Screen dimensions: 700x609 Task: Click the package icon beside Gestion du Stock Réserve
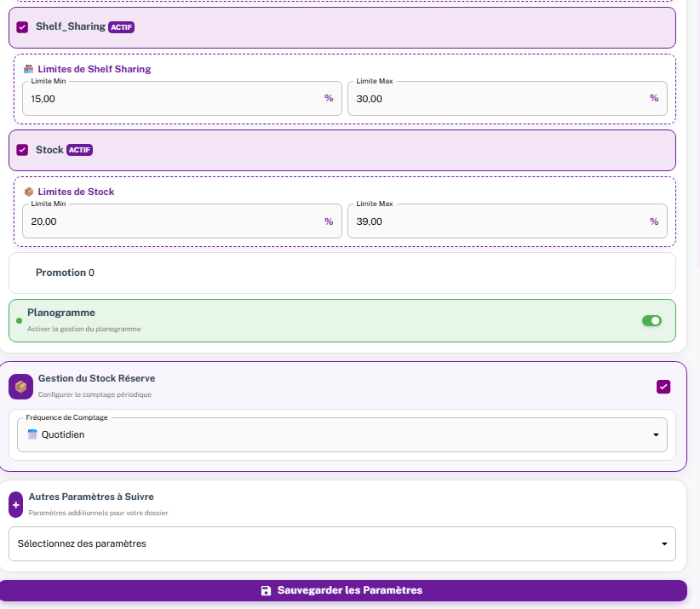click(21, 387)
